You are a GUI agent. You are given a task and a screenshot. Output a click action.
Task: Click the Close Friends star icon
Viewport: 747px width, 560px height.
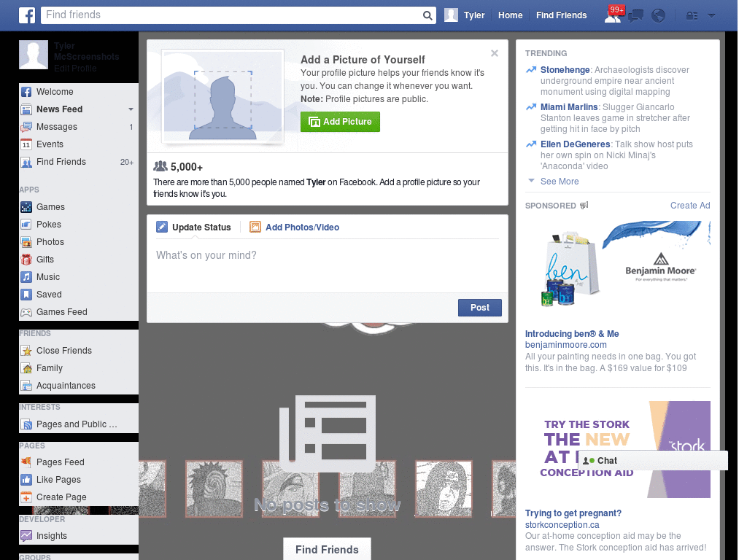[x=26, y=351]
